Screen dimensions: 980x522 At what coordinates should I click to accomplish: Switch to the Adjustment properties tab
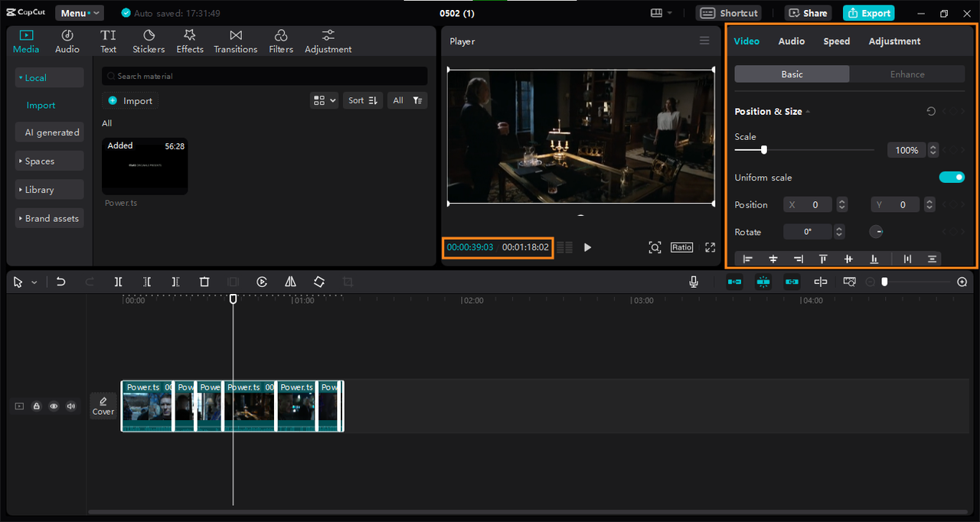click(x=894, y=41)
